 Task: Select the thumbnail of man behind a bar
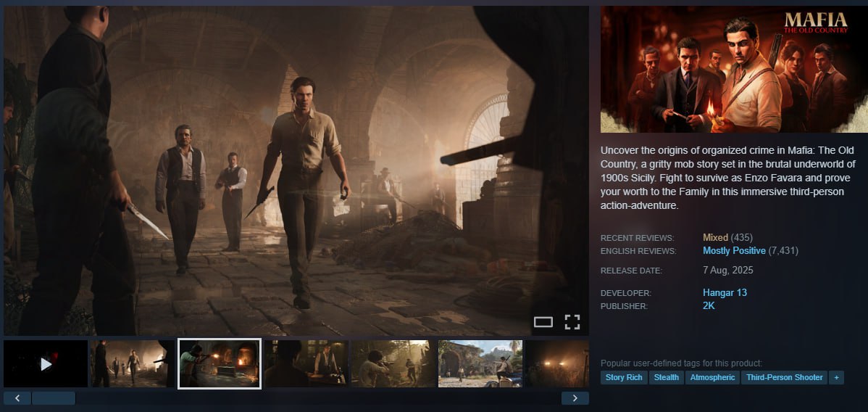tap(306, 363)
